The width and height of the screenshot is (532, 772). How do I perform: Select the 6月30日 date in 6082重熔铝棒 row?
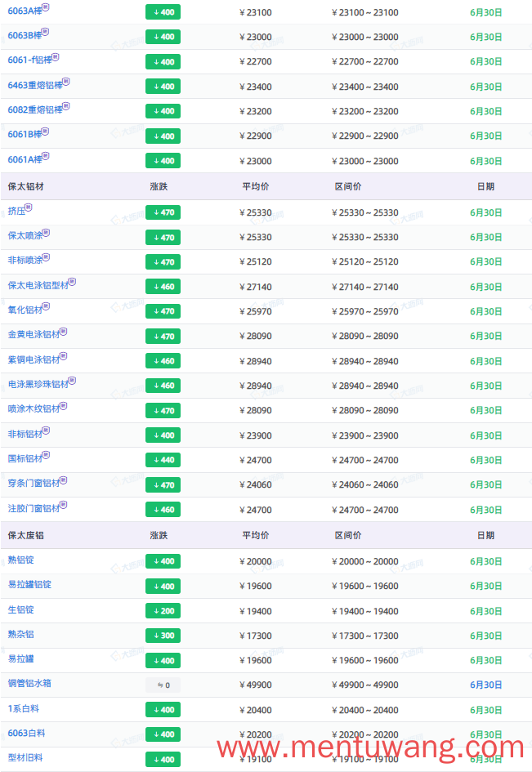[485, 112]
